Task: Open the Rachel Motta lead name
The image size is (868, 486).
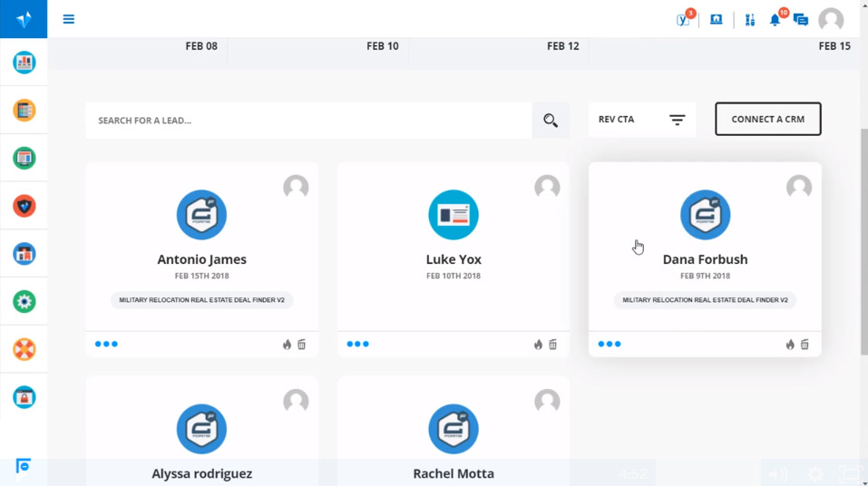Action: click(454, 474)
